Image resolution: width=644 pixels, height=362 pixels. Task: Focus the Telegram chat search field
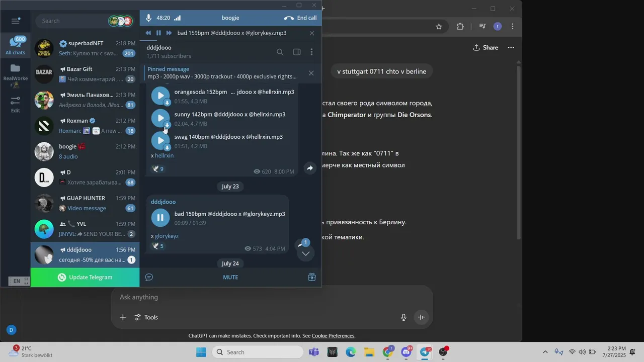(73, 21)
